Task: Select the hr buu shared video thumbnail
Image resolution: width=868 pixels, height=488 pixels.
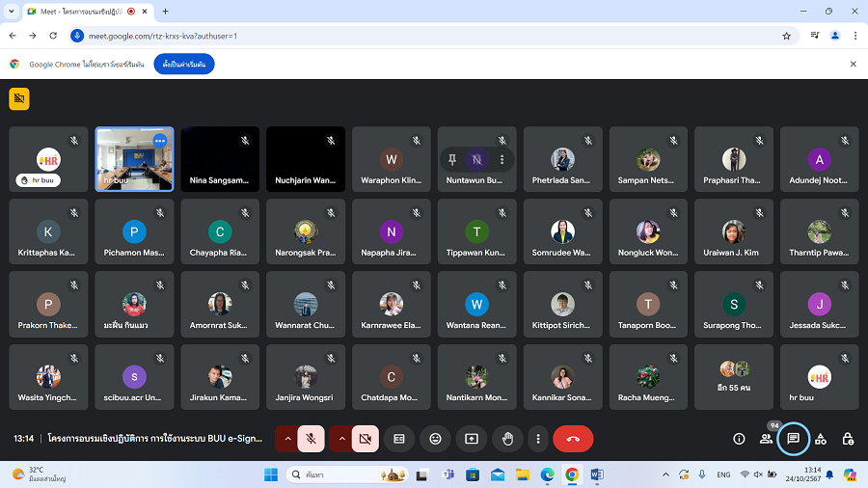Action: click(134, 159)
